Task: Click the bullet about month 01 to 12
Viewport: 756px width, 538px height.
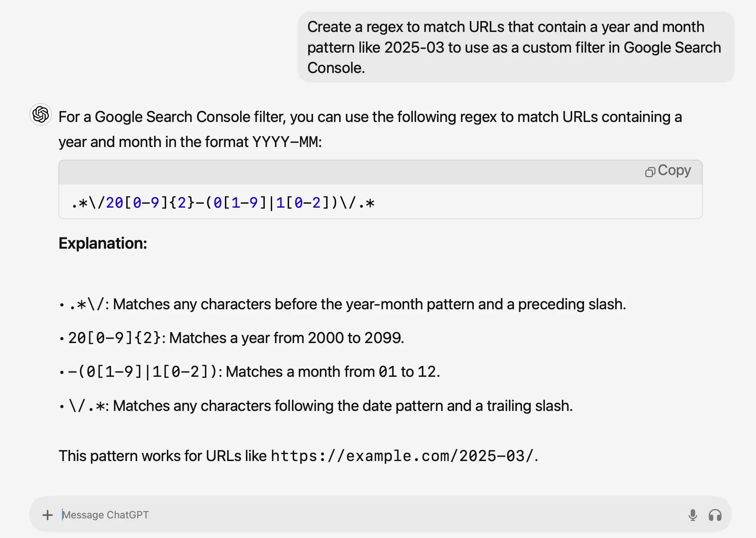Action: 254,372
